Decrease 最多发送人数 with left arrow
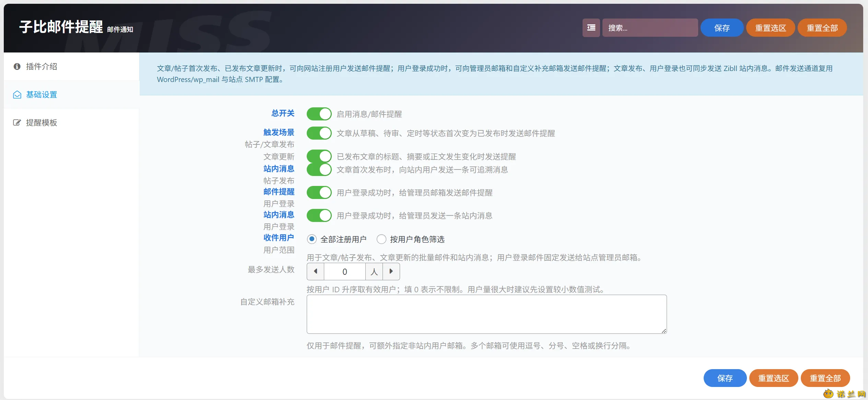 (x=315, y=272)
